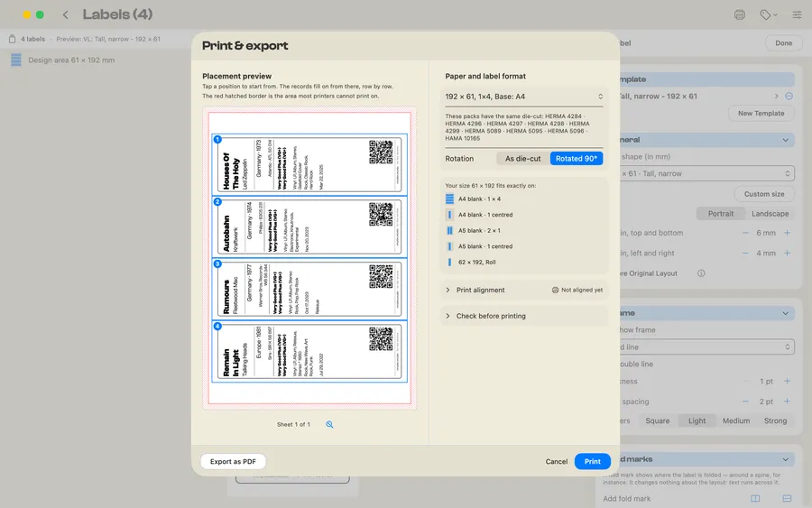Set rotation to Rotated 90°
Screen dimensions: 812x508
tap(577, 159)
